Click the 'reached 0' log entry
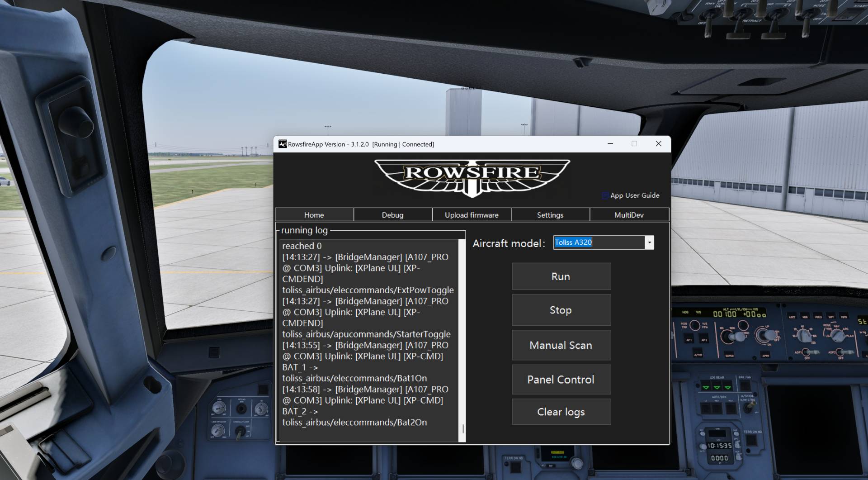Screen dimensions: 868x480 point(302,246)
